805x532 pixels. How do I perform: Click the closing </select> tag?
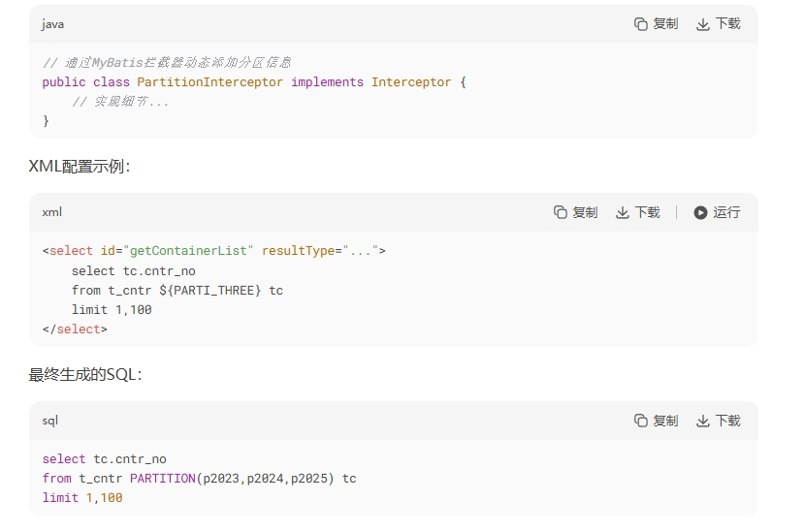click(x=75, y=329)
